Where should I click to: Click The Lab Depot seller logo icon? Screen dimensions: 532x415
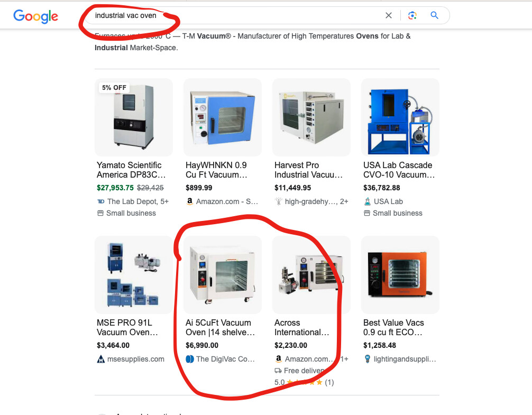101,201
